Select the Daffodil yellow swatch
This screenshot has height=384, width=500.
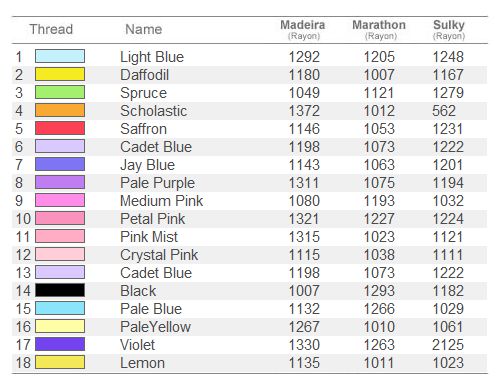pos(60,74)
